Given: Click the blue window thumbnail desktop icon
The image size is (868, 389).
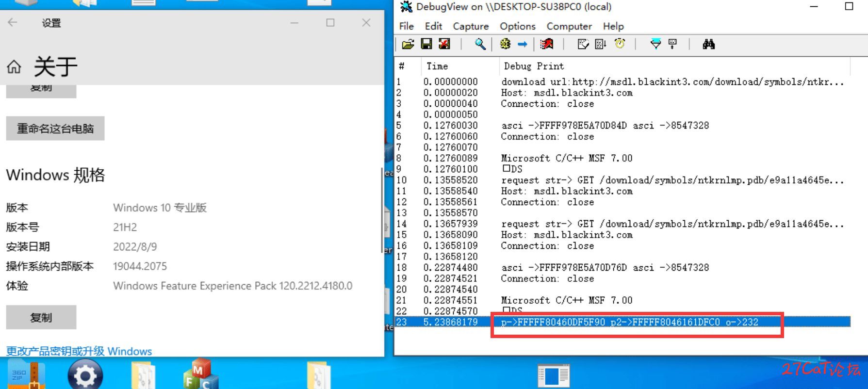Looking at the screenshot, I should point(554,376).
